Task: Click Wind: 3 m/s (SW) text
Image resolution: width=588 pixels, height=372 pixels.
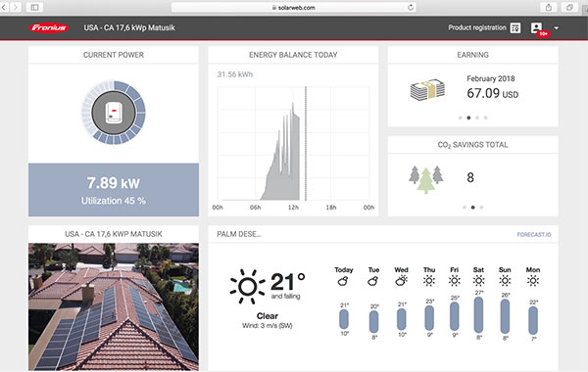Action: [x=268, y=326]
